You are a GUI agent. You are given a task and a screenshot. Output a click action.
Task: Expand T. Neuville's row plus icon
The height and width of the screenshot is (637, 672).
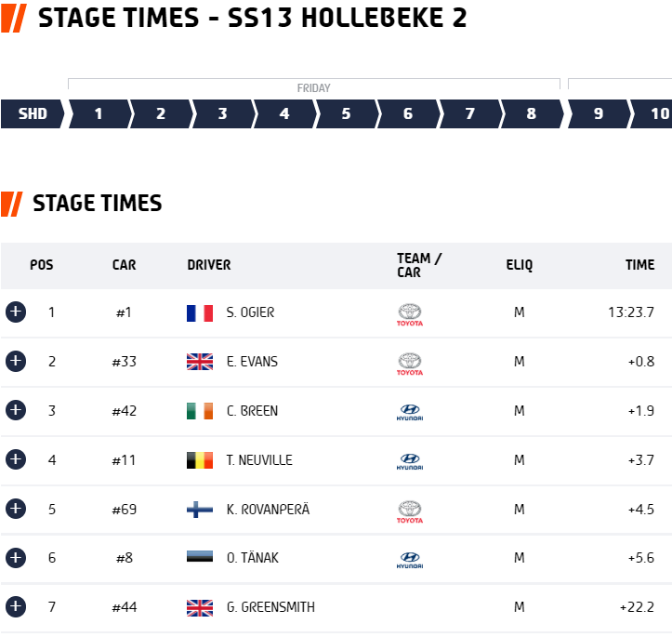point(16,459)
